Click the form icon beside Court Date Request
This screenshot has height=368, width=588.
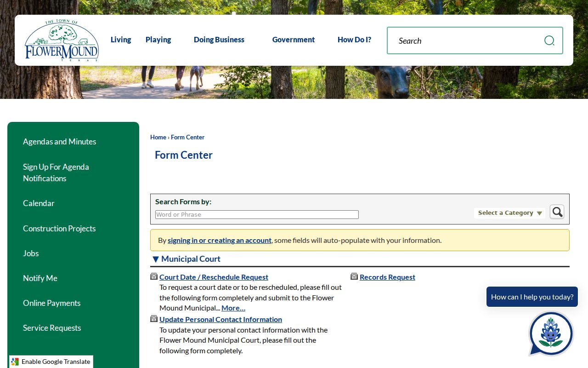pos(154,276)
